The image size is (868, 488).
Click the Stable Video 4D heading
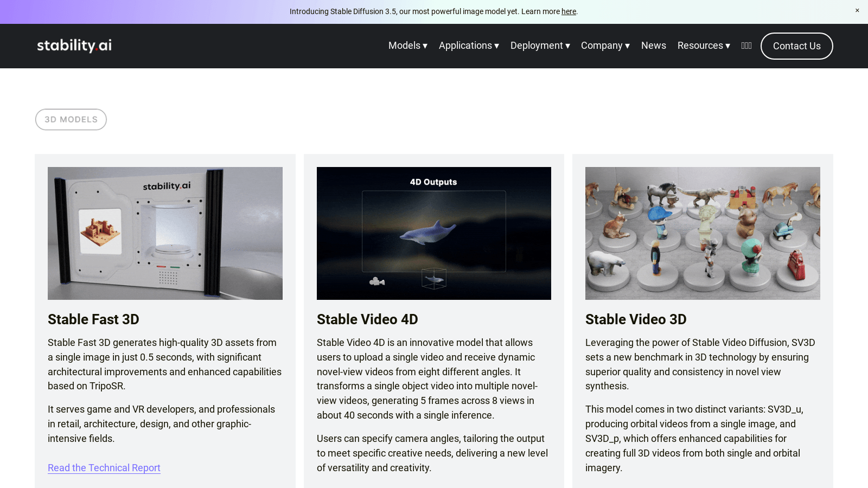pos(367,319)
